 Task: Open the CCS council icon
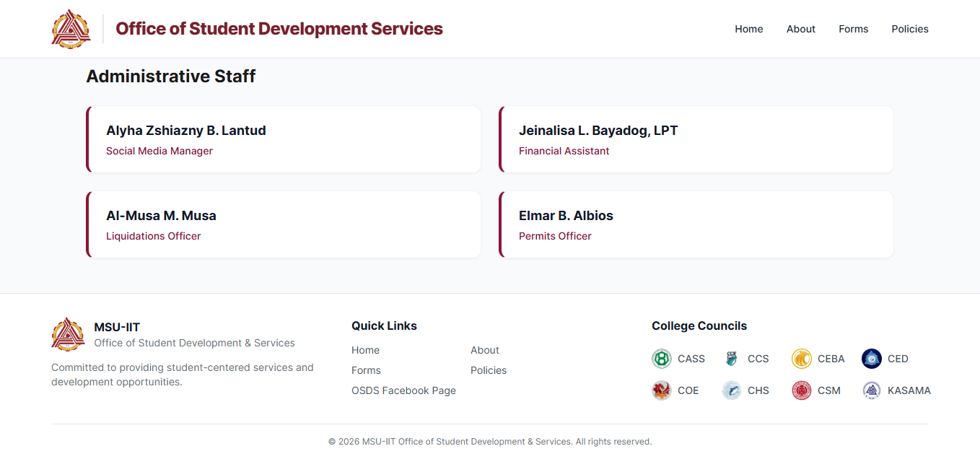tap(731, 359)
